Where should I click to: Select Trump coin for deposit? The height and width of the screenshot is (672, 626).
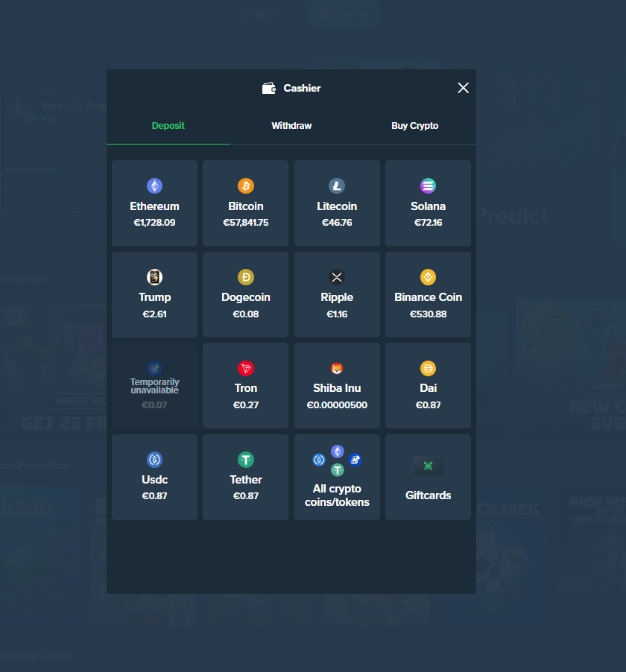(x=154, y=294)
